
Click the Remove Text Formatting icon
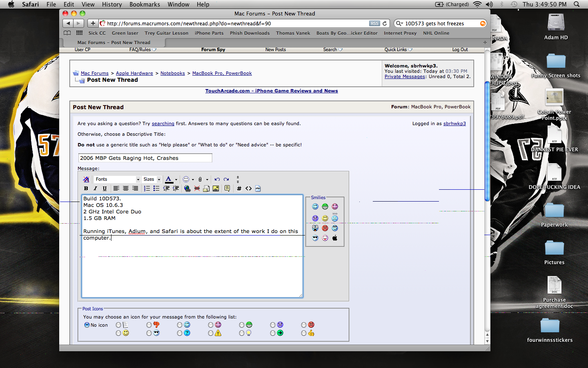tap(86, 180)
